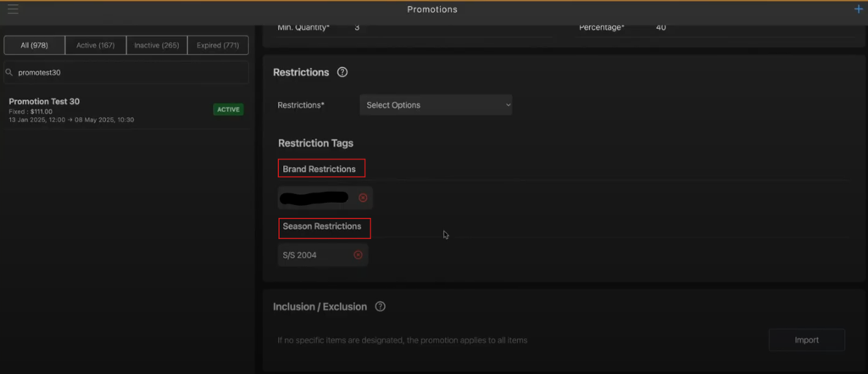This screenshot has width=868, height=374.
Task: Remove the S/S 2004 season tag
Action: tap(359, 255)
